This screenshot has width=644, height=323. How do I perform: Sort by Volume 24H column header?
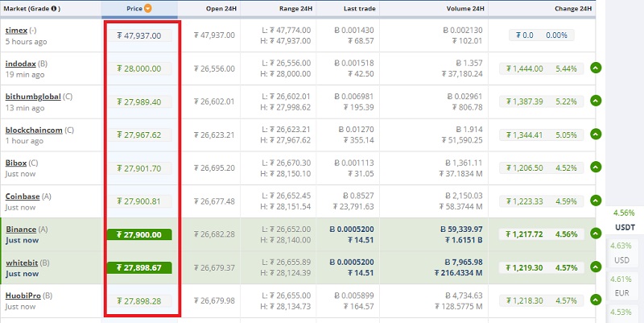465,9
